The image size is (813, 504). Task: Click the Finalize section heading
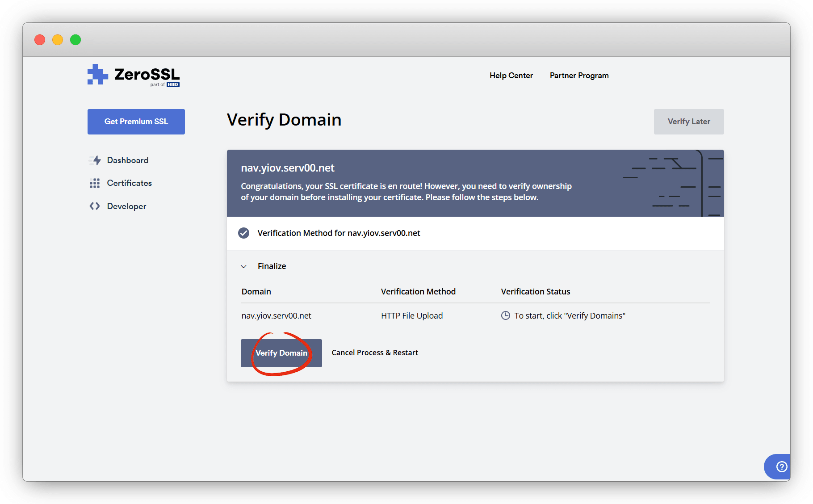click(272, 266)
